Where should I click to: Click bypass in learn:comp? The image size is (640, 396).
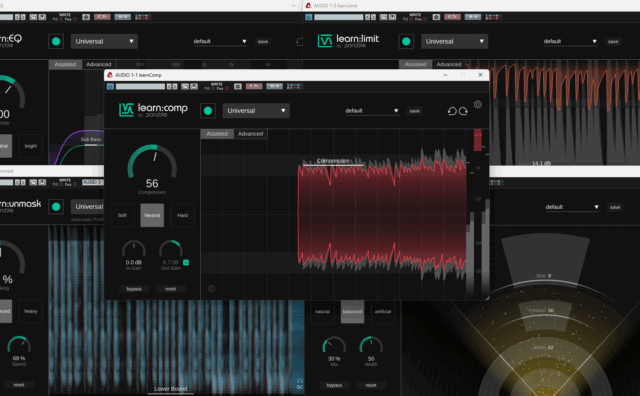(134, 289)
